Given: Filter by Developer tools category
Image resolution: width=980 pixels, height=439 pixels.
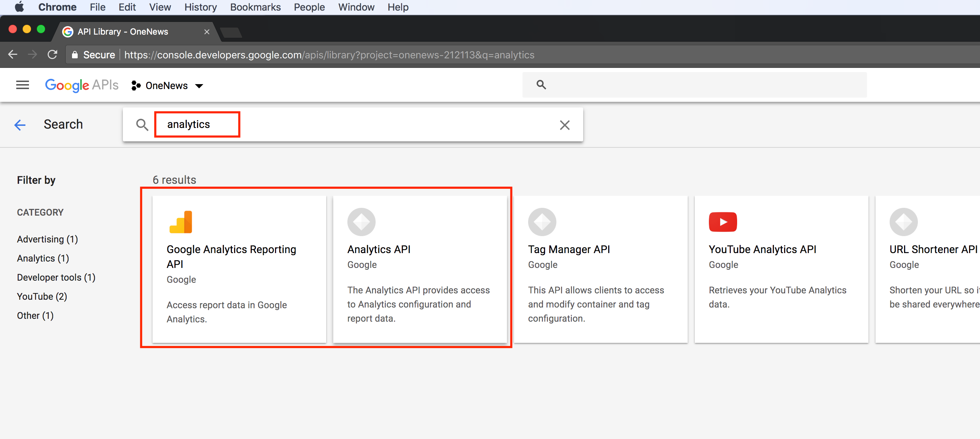Looking at the screenshot, I should click(x=56, y=277).
